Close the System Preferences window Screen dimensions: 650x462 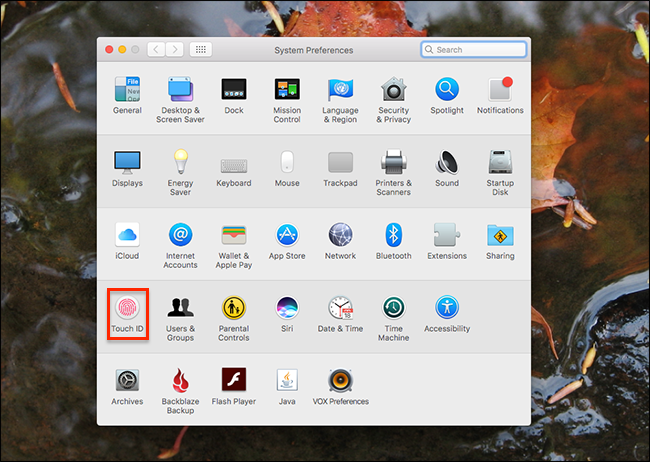[x=109, y=50]
